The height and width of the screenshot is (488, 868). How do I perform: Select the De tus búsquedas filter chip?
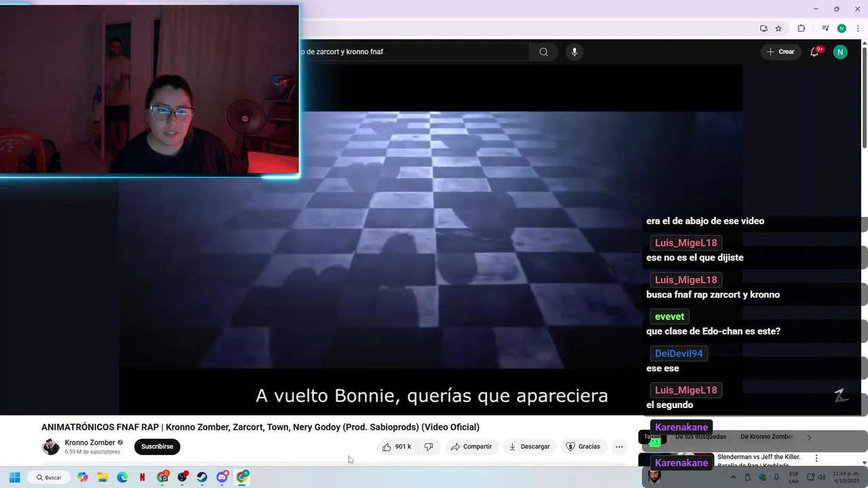pos(701,437)
